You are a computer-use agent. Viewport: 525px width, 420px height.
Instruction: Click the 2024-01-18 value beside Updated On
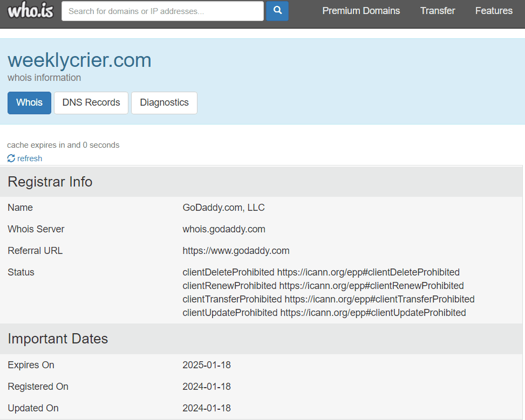click(x=207, y=408)
